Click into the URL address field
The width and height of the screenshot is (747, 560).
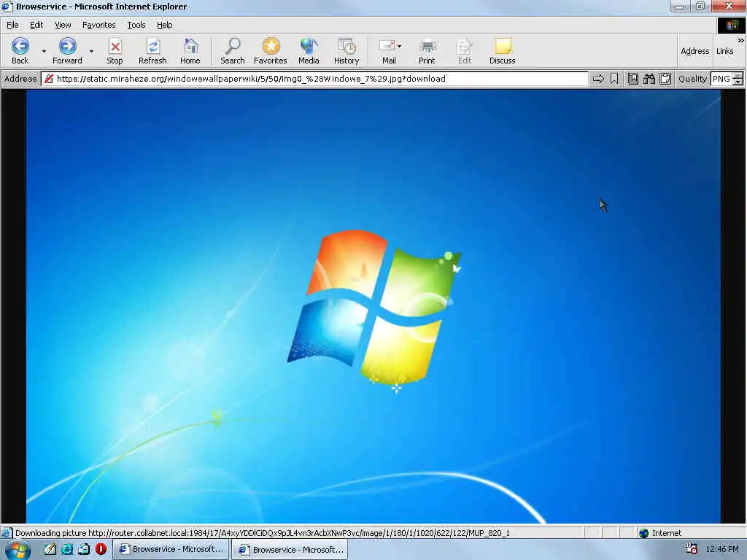314,79
